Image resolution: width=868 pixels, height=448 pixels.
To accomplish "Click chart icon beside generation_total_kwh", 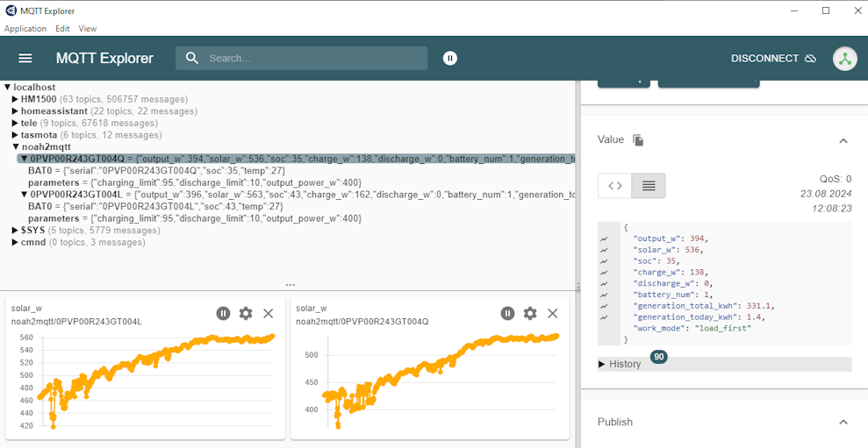I will (604, 306).
